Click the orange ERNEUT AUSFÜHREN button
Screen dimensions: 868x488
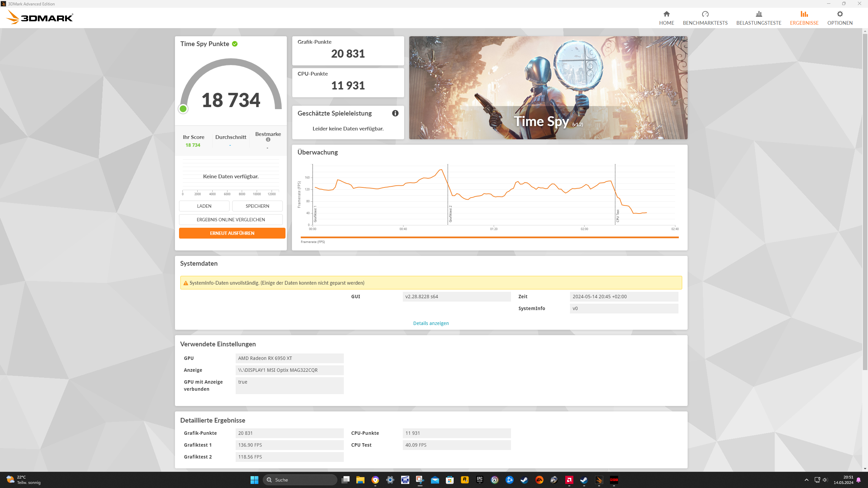tap(232, 233)
